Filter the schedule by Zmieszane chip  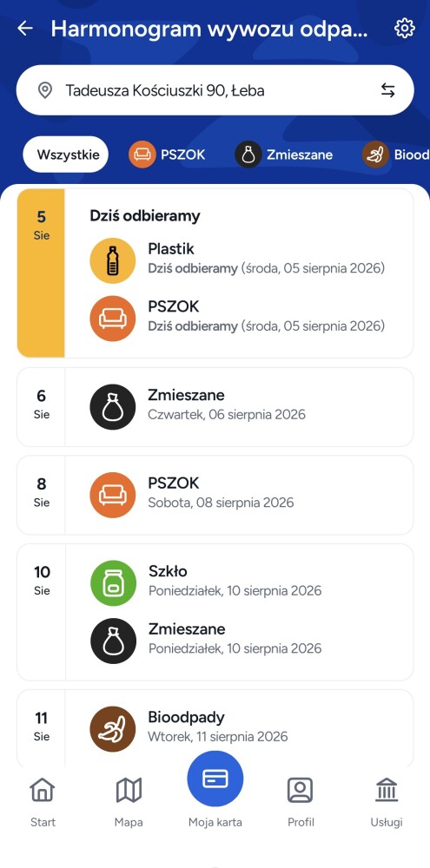(284, 155)
